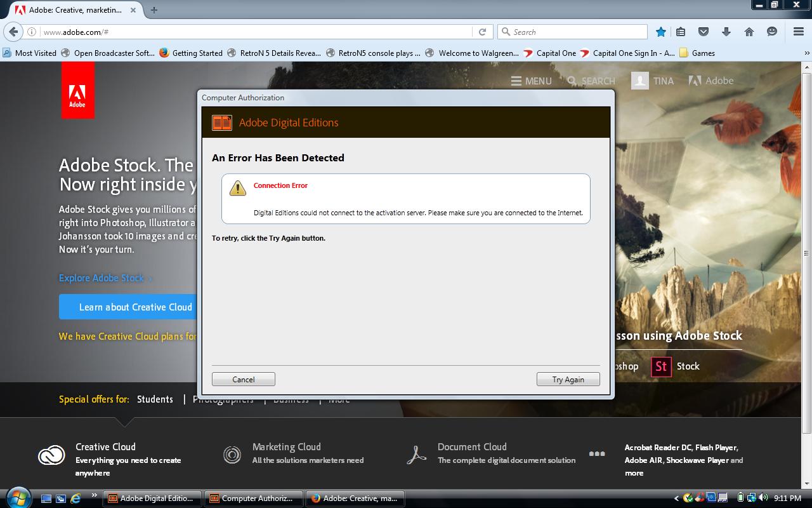Image resolution: width=812 pixels, height=508 pixels.
Task: Click Cancel in the Computer Authorization dialog
Action: 244,379
